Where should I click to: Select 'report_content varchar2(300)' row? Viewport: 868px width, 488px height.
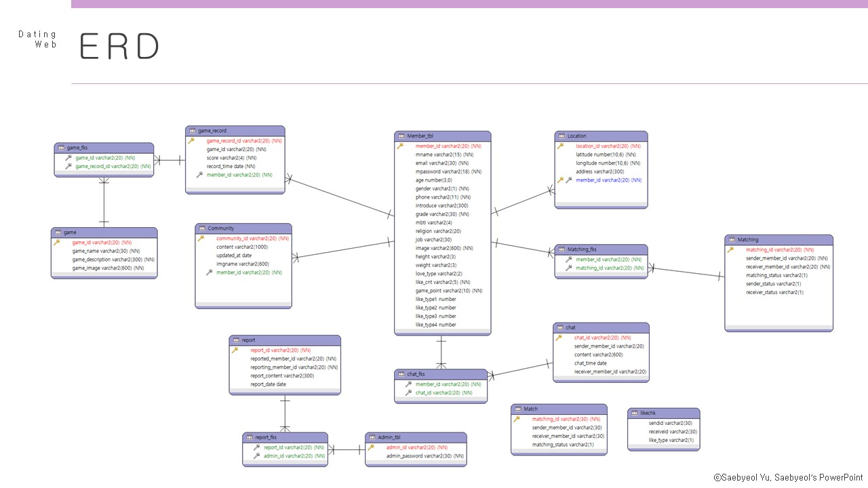(x=282, y=375)
